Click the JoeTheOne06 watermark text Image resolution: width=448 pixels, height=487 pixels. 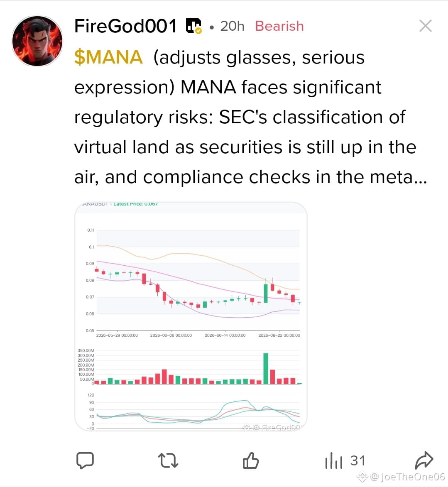click(x=413, y=477)
